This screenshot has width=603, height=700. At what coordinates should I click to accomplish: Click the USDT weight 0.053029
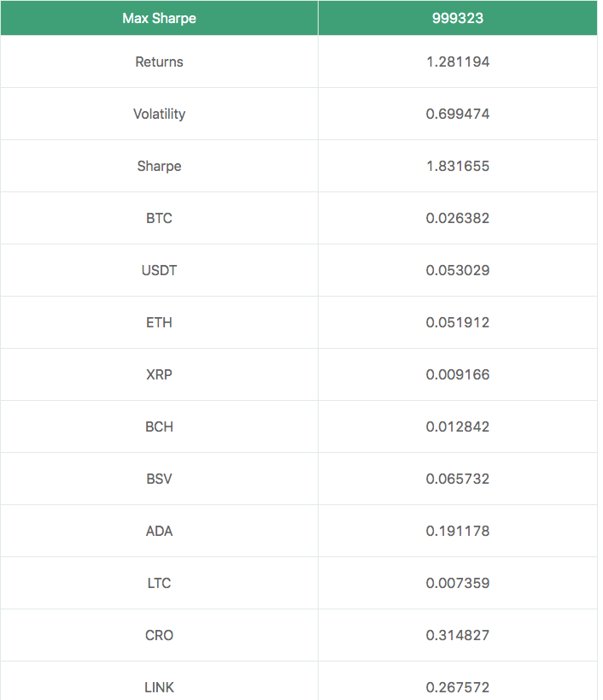[458, 271]
